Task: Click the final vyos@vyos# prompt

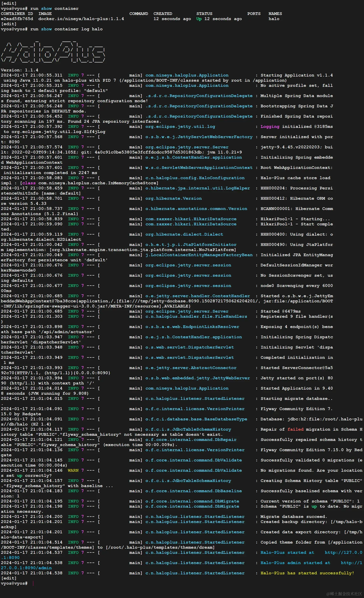Action: coord(14,583)
